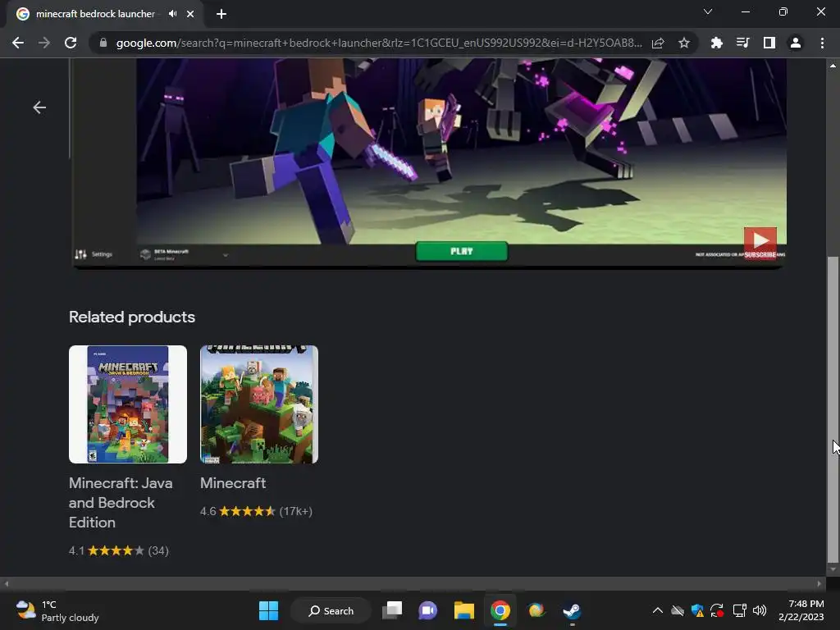Open the Chrome profile icon
Image resolution: width=840 pixels, height=630 pixels.
796,43
